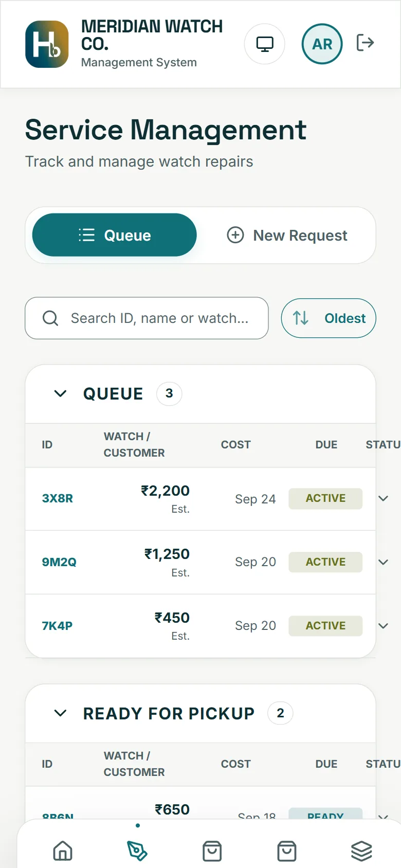Select the pen tool service icon

coord(137,851)
